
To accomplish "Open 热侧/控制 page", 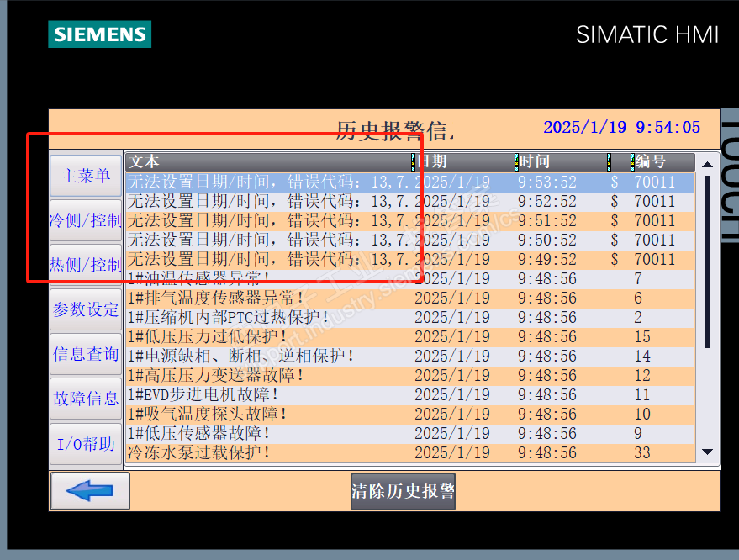I will tap(86, 264).
